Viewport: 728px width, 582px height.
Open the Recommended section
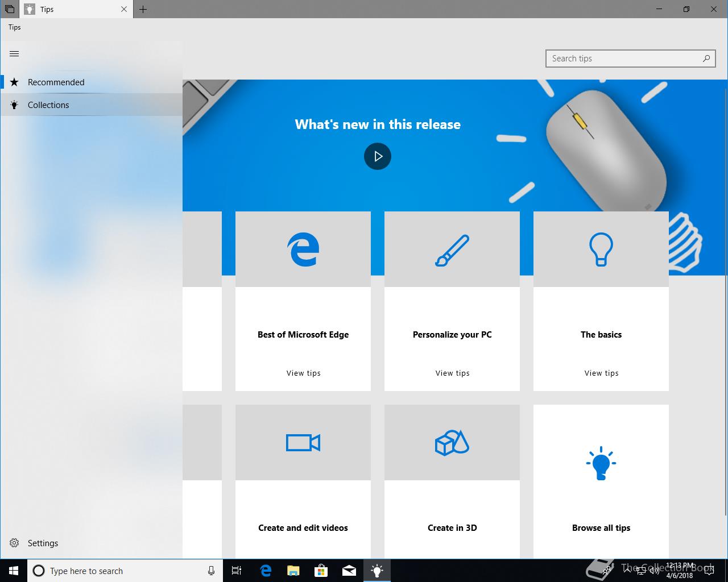(91, 82)
